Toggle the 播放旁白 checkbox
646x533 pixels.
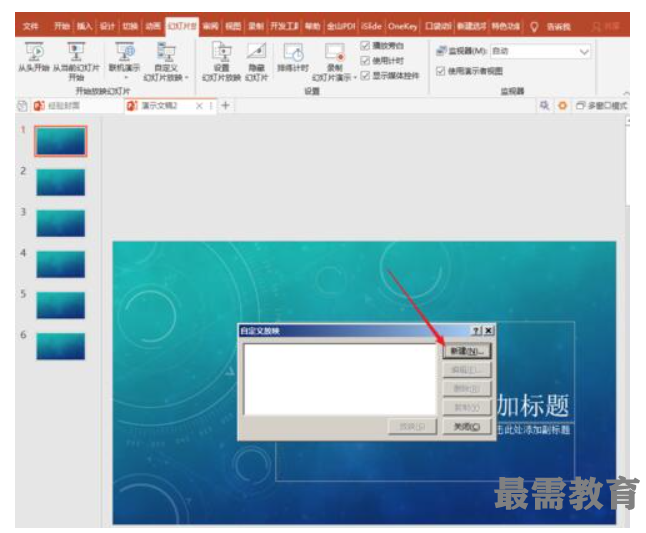coord(365,45)
